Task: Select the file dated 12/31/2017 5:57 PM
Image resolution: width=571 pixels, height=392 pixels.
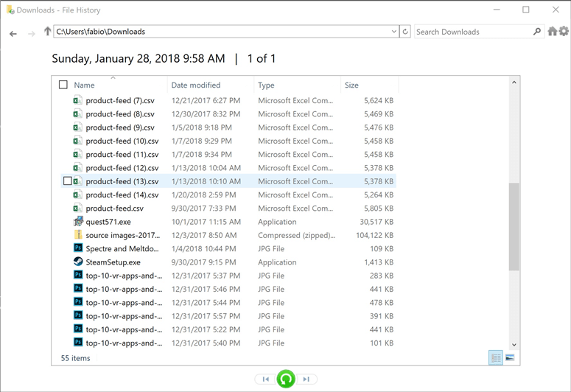Action: (x=228, y=316)
